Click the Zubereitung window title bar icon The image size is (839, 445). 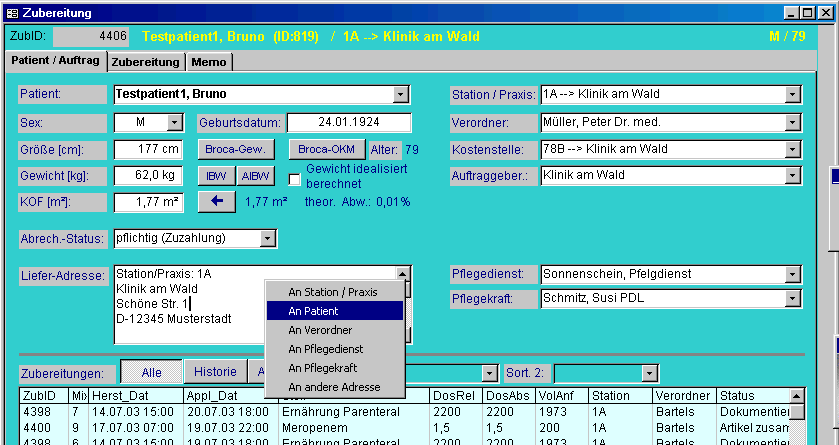tap(12, 13)
